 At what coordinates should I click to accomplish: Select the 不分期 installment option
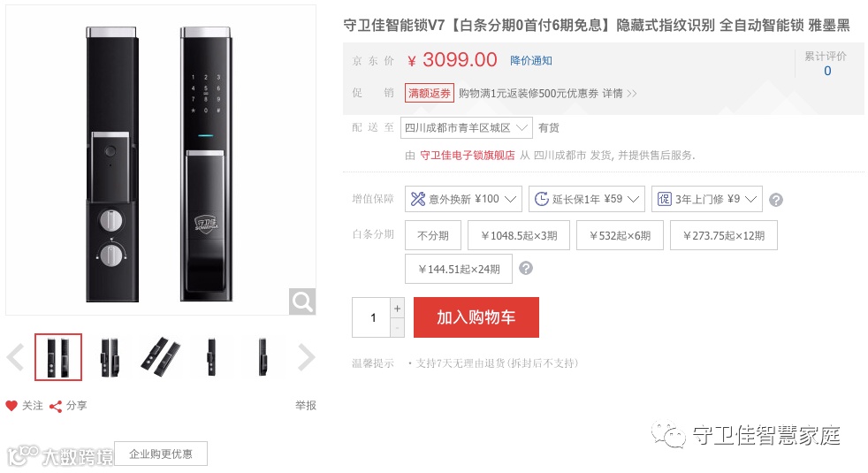(x=433, y=235)
